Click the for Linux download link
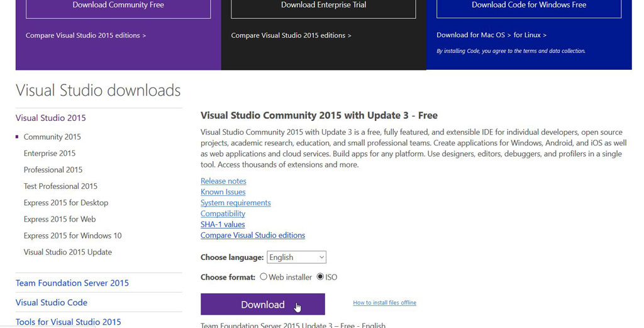 coord(530,35)
